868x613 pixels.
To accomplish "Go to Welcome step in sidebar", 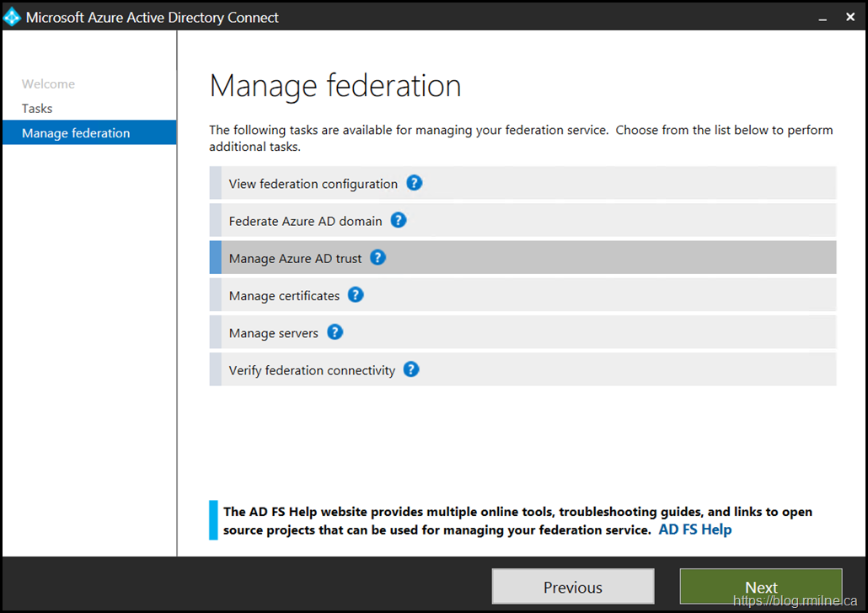I will 48,84.
